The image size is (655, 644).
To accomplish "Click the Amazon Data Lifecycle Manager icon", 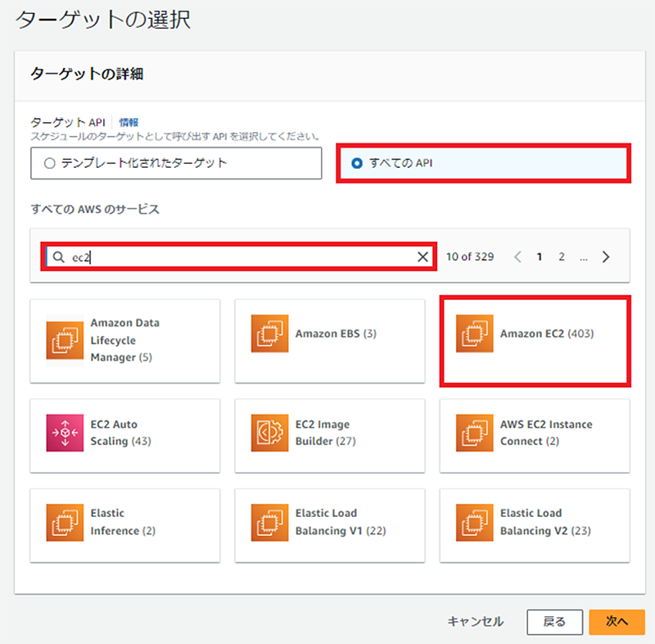I will coord(65,341).
